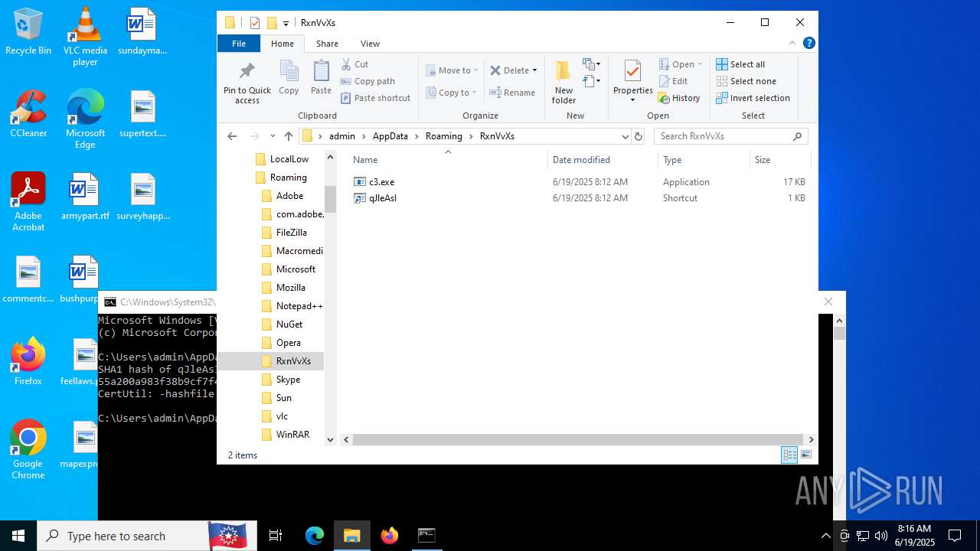Go up one folder level
This screenshot has height=551, width=980.
click(x=288, y=136)
